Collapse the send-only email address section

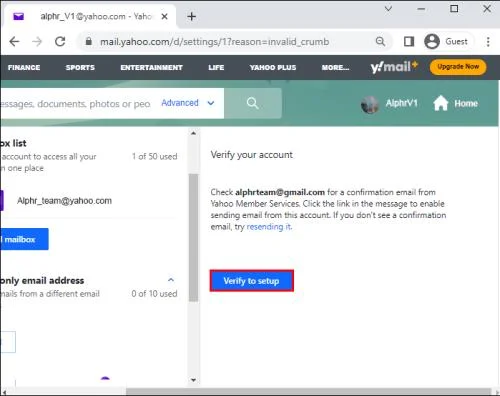pyautogui.click(x=171, y=280)
